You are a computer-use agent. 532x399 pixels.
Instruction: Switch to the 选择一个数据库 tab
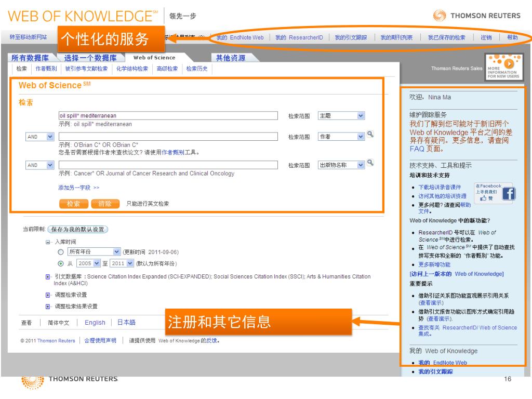(90, 58)
